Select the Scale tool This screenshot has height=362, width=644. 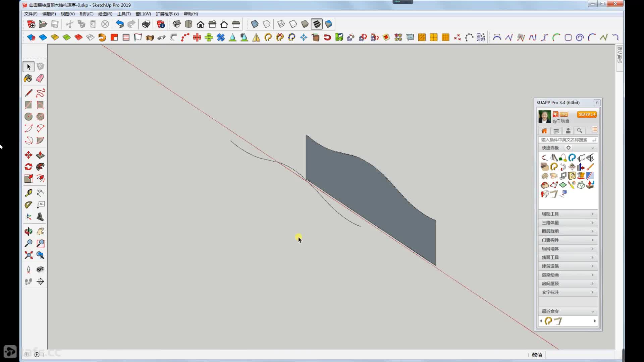(x=29, y=178)
